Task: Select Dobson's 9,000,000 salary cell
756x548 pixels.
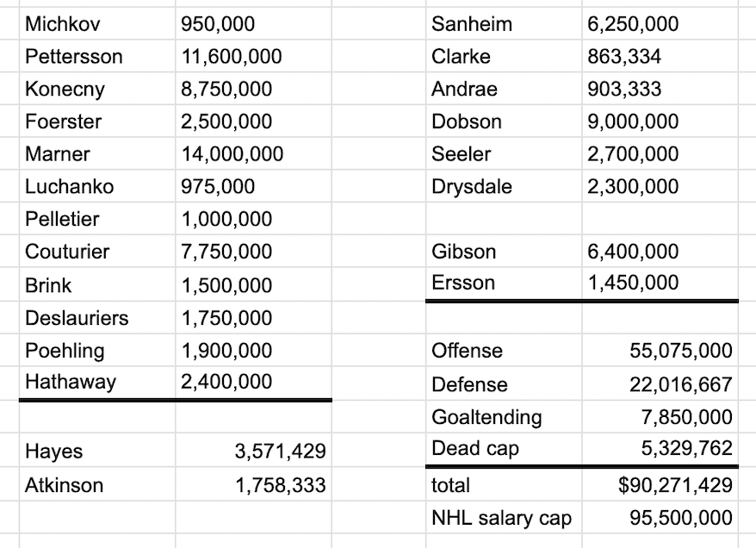Action: click(x=660, y=122)
